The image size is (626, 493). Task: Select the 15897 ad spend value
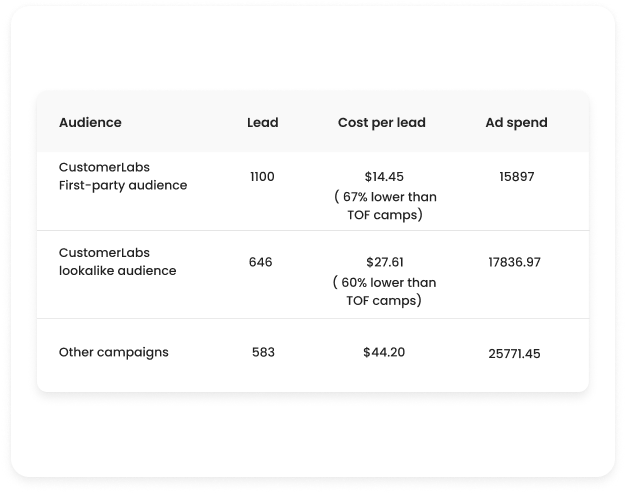517,176
